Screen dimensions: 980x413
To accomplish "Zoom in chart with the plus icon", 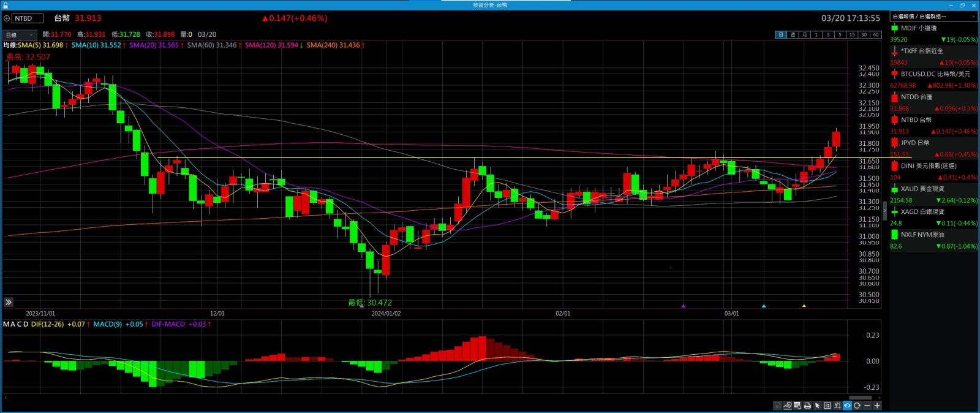I will 877,406.
